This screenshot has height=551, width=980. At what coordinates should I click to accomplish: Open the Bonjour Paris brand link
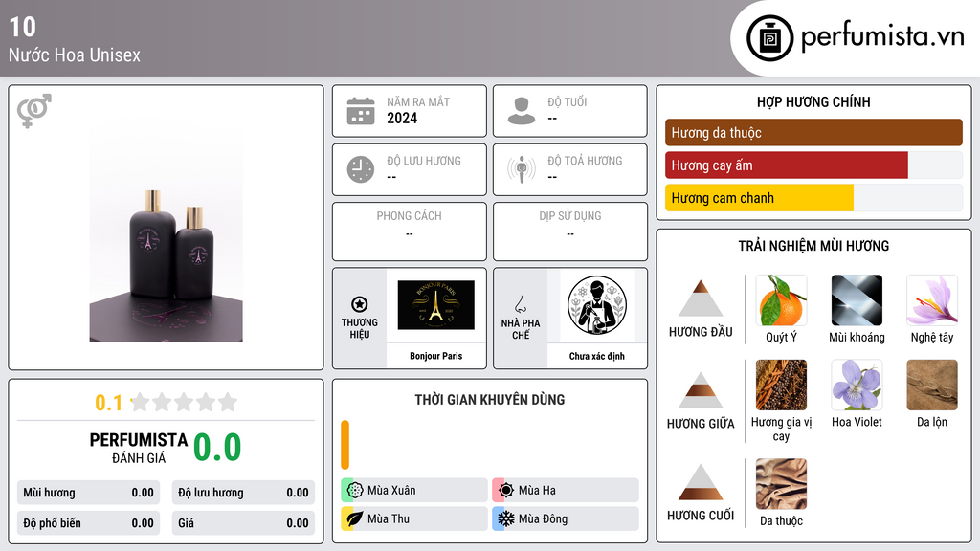435,356
